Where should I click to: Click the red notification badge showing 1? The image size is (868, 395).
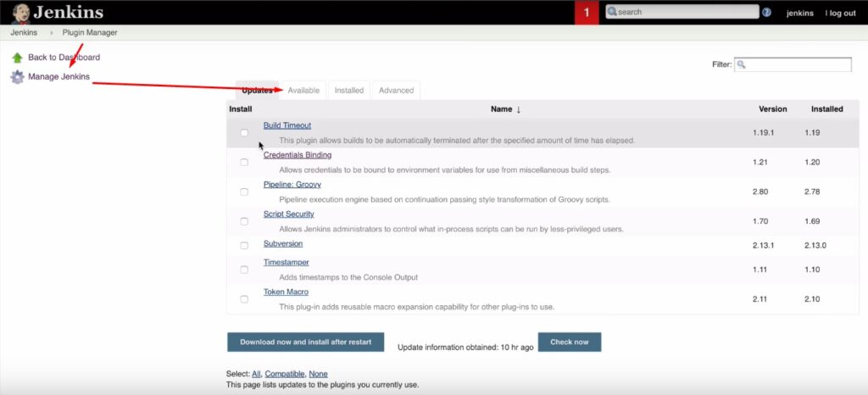587,12
